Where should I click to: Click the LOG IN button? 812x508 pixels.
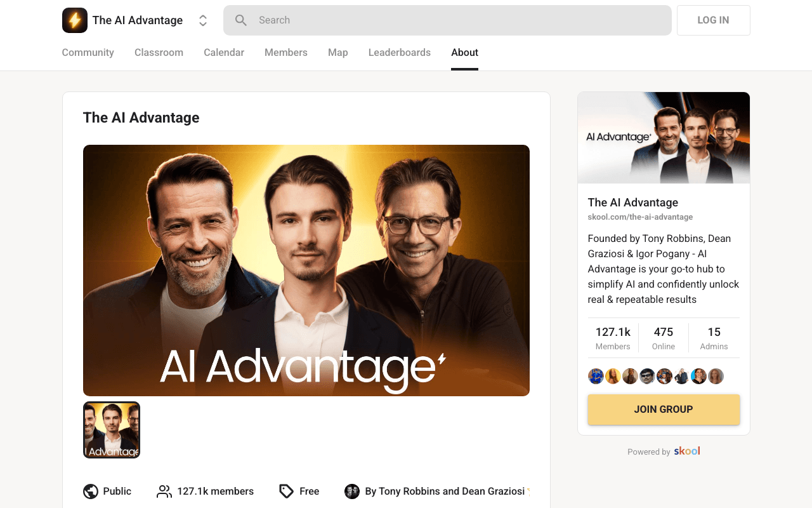tap(713, 20)
